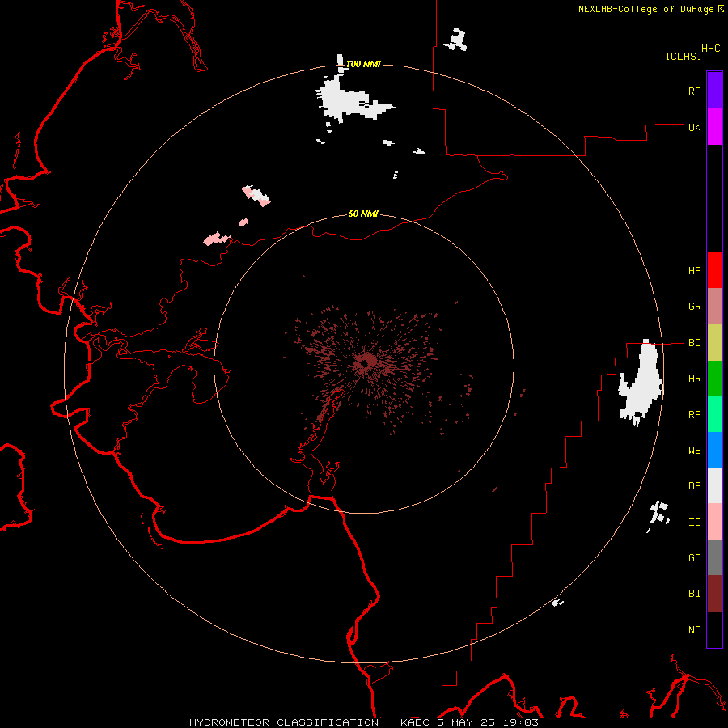Viewport: 728px width, 728px height.
Task: Click the BD legend label
Action: 694,343
